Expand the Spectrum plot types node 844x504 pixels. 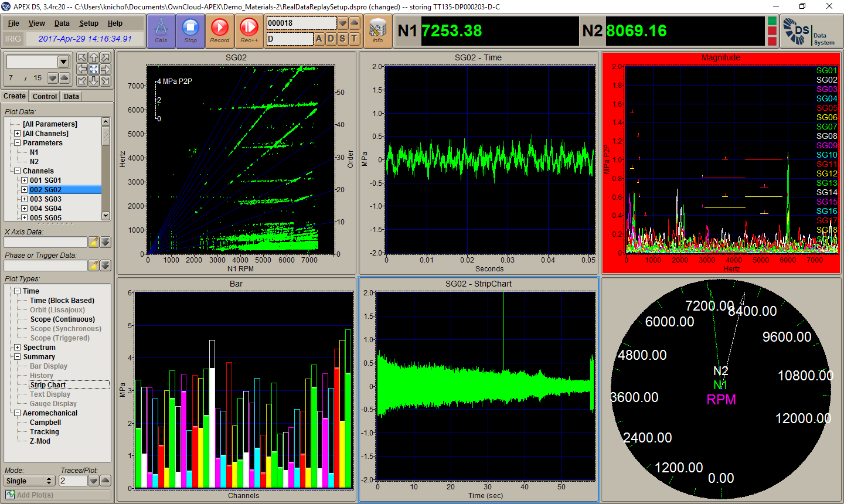point(17,348)
